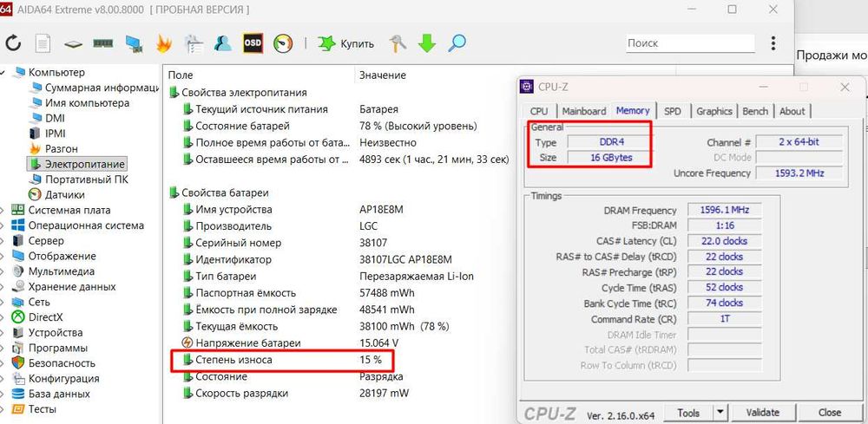Switch to Bench tab in CPU-Z
This screenshot has height=424, width=868.
[756, 111]
